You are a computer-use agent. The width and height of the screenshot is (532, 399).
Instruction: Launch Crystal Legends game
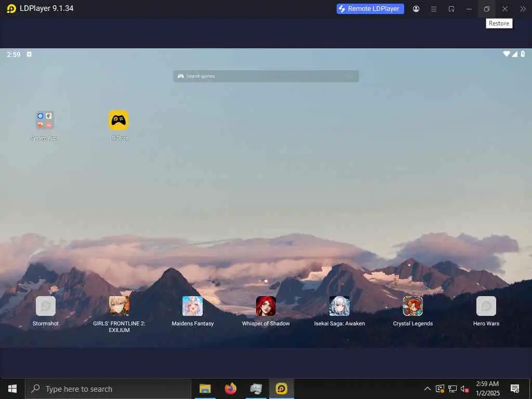point(413,305)
